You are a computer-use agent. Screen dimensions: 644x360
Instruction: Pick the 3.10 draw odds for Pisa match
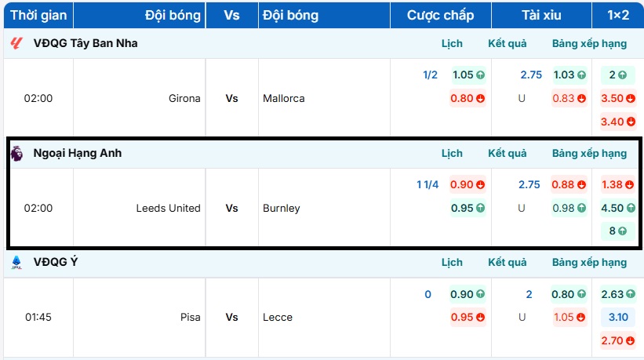618,318
